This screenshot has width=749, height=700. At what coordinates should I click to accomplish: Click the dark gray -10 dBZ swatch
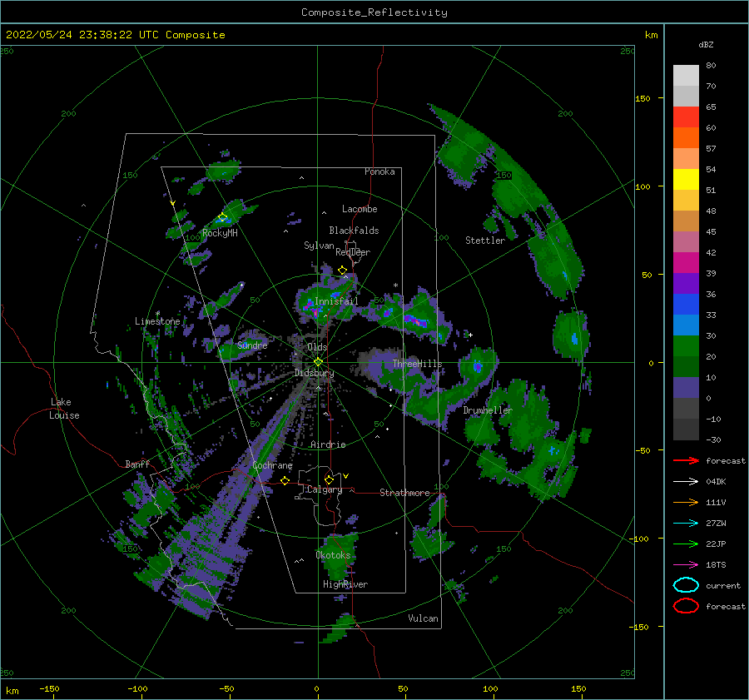coord(686,429)
